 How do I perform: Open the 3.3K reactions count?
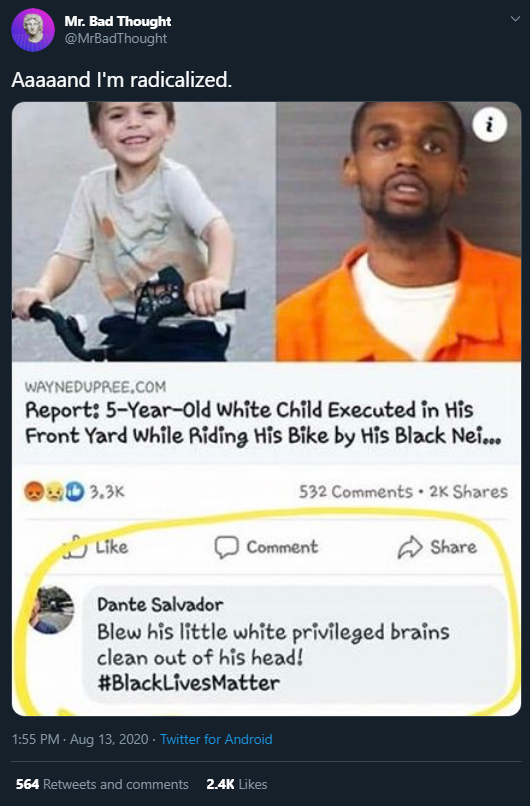107,492
